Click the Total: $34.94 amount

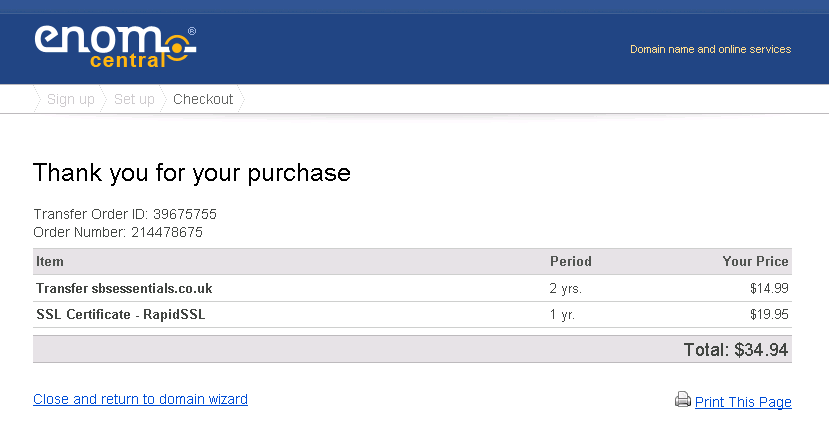(x=735, y=349)
